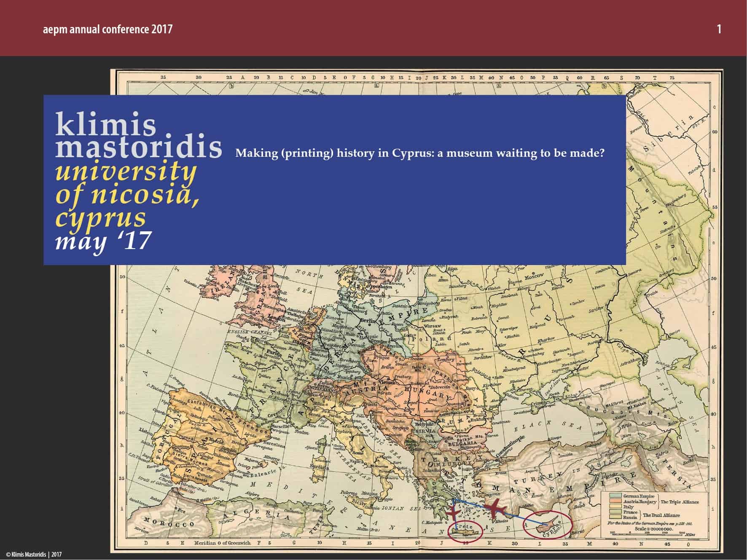747x560 pixels.
Task: Click the 'Sardinia' island label
Action: click(319, 467)
